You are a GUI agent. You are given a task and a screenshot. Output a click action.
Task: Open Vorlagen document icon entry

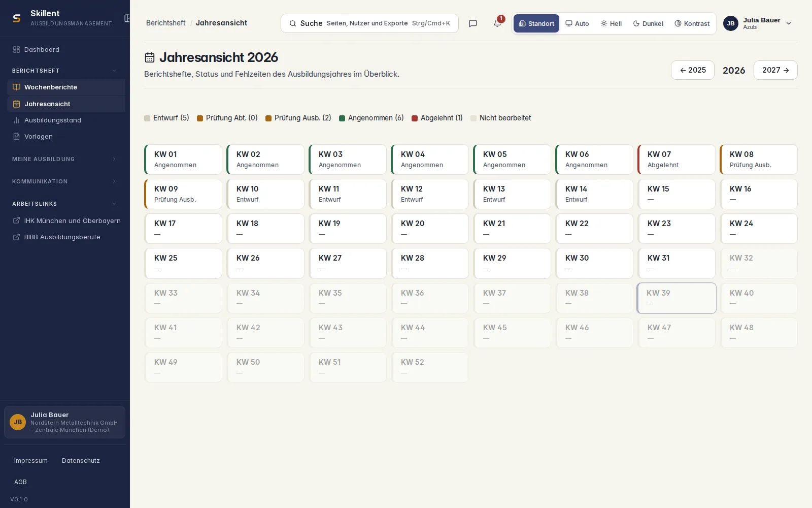pyautogui.click(x=16, y=137)
